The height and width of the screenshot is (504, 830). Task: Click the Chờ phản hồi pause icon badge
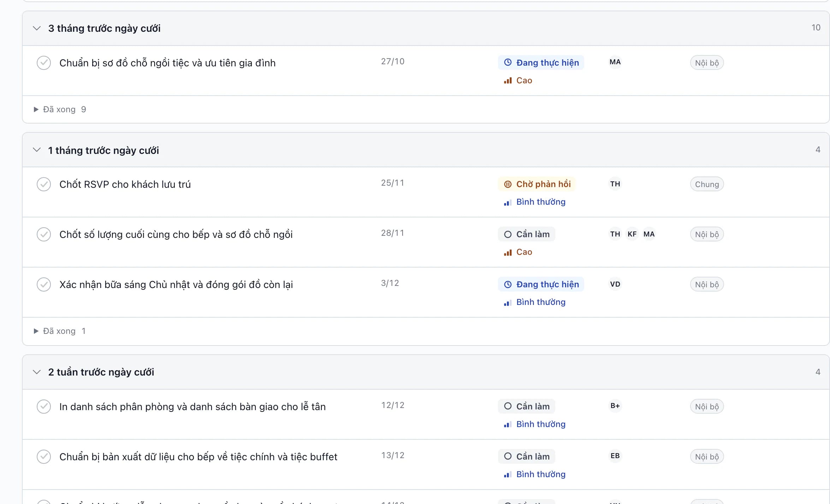[x=508, y=184]
